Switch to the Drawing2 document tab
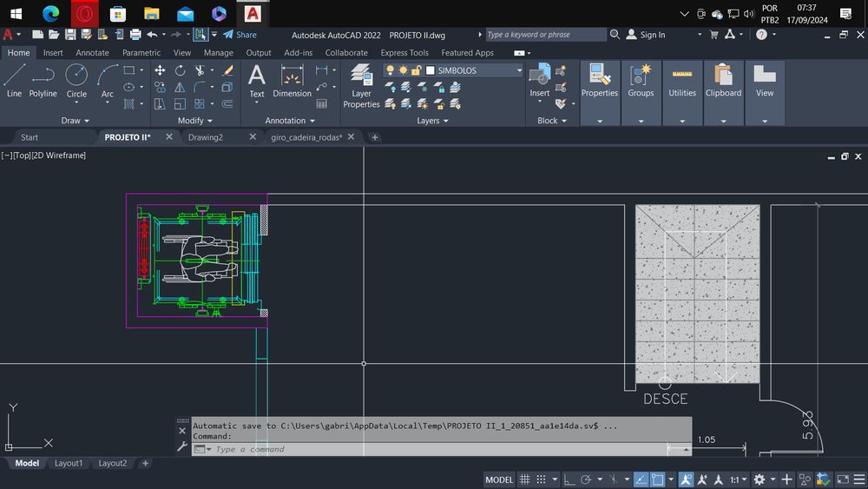This screenshot has height=489, width=868. coord(206,137)
